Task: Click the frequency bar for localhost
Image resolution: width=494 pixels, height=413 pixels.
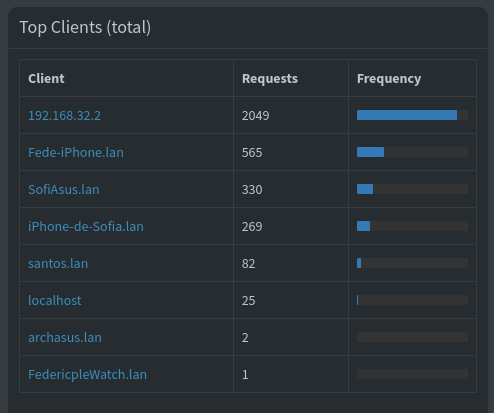Action: tap(412, 300)
